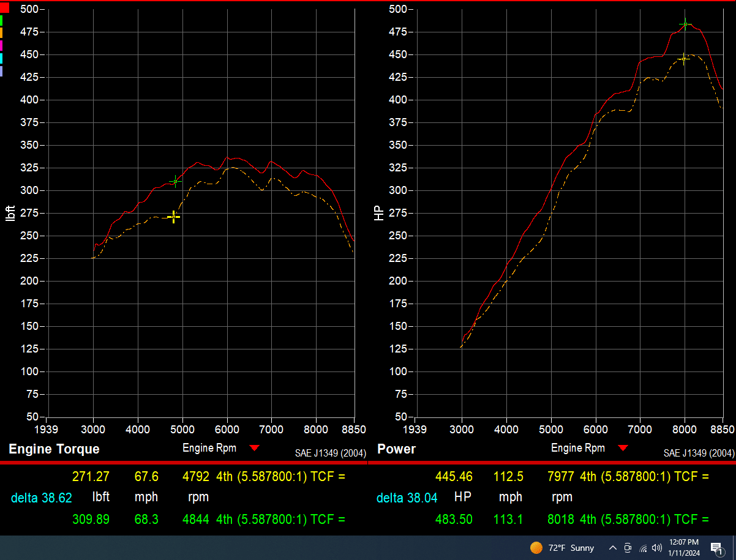The image size is (736, 560).
Task: Open the sunny weather widget
Action: point(562,548)
